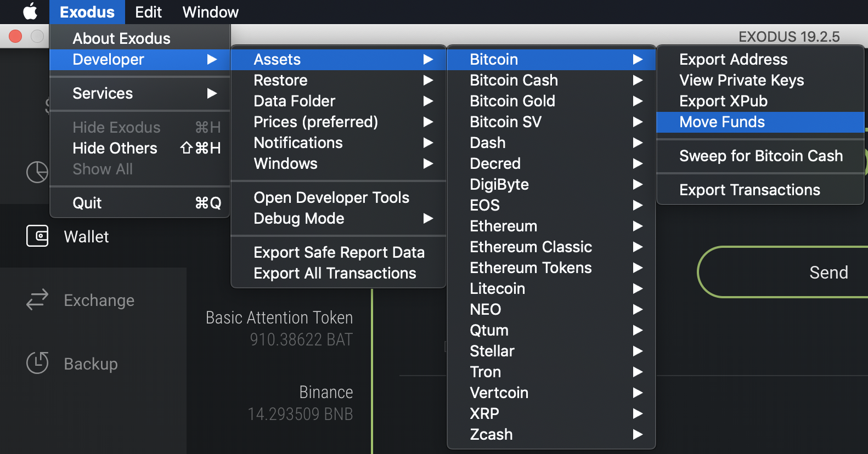Open the Stellar submenu
Image resolution: width=868 pixels, height=454 pixels.
click(x=551, y=351)
